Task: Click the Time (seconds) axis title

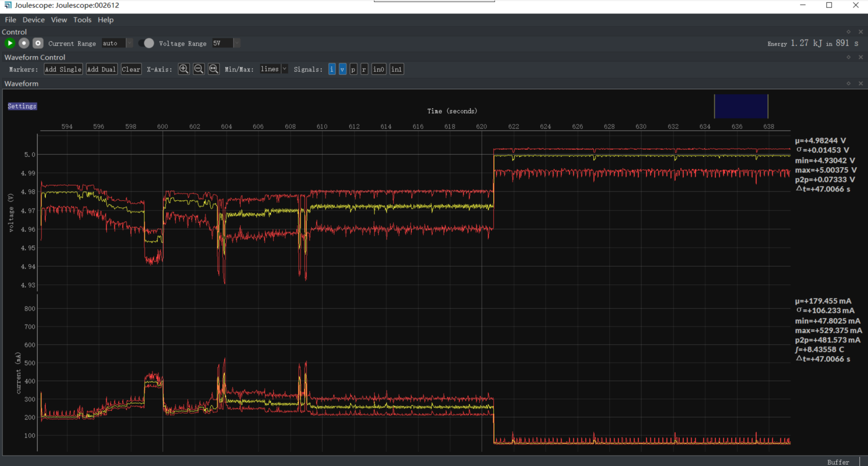Action: (x=452, y=111)
